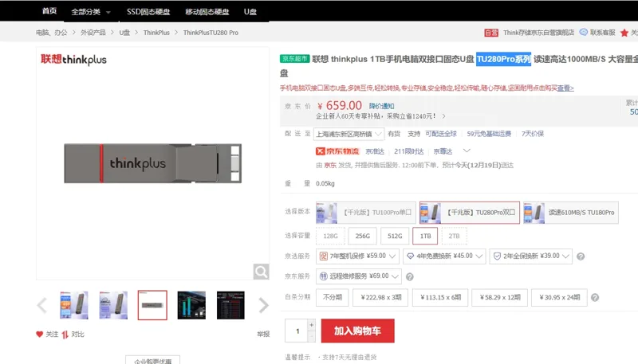Click 电脑、办公 breadcrumb link
Image resolution: width=638 pixels, height=364 pixels.
(51, 33)
